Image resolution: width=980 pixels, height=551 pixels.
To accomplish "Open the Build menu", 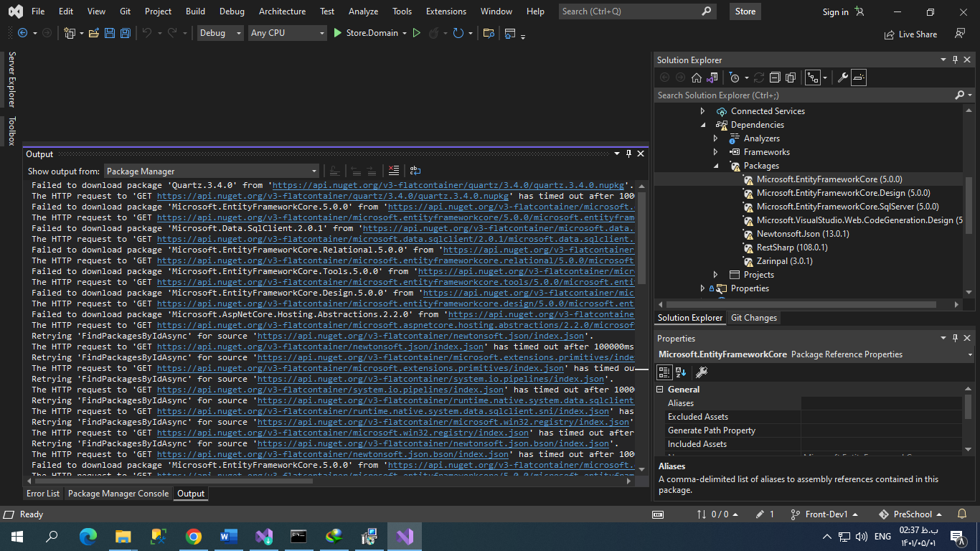I will [195, 11].
